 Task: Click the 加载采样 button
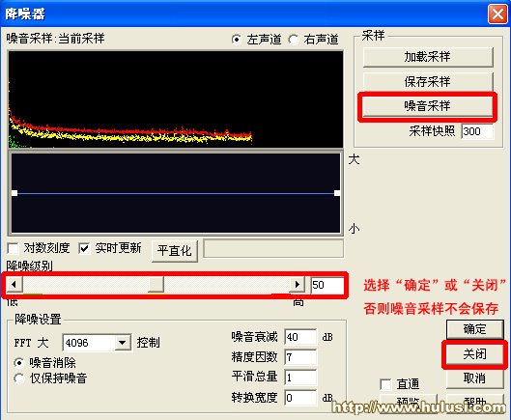click(x=428, y=57)
